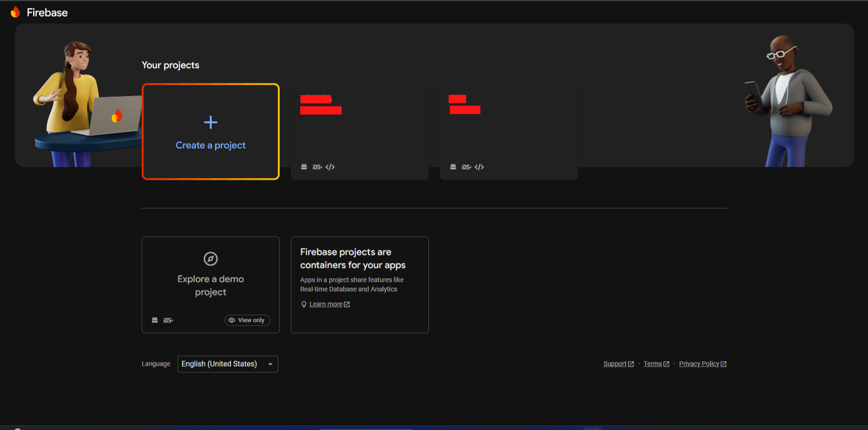The width and height of the screenshot is (868, 430).
Task: Open the Privacy Policy link
Action: coord(699,364)
